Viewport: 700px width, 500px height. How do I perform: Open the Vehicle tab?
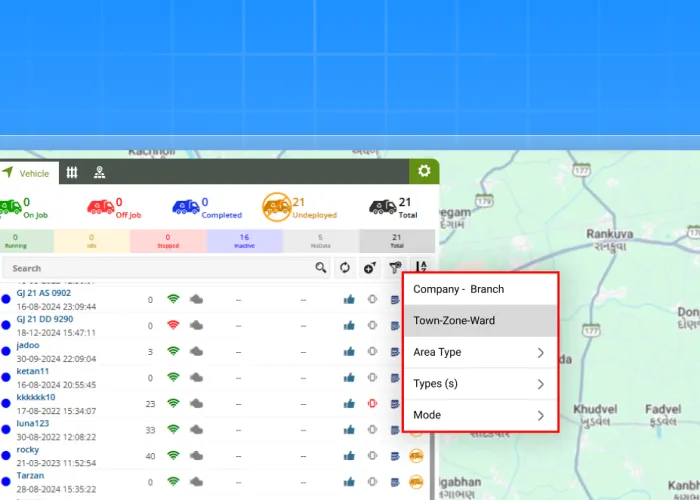pos(27,173)
